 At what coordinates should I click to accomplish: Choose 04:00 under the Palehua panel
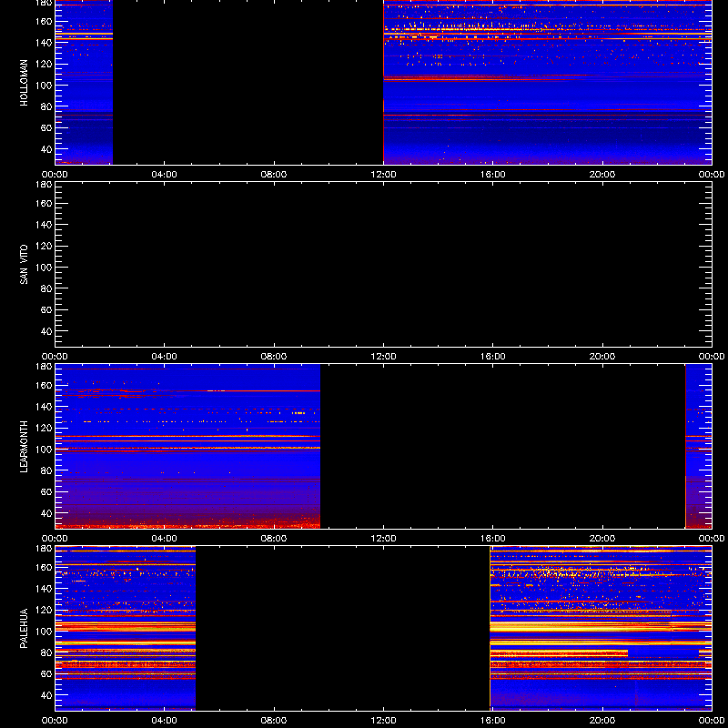click(x=165, y=721)
